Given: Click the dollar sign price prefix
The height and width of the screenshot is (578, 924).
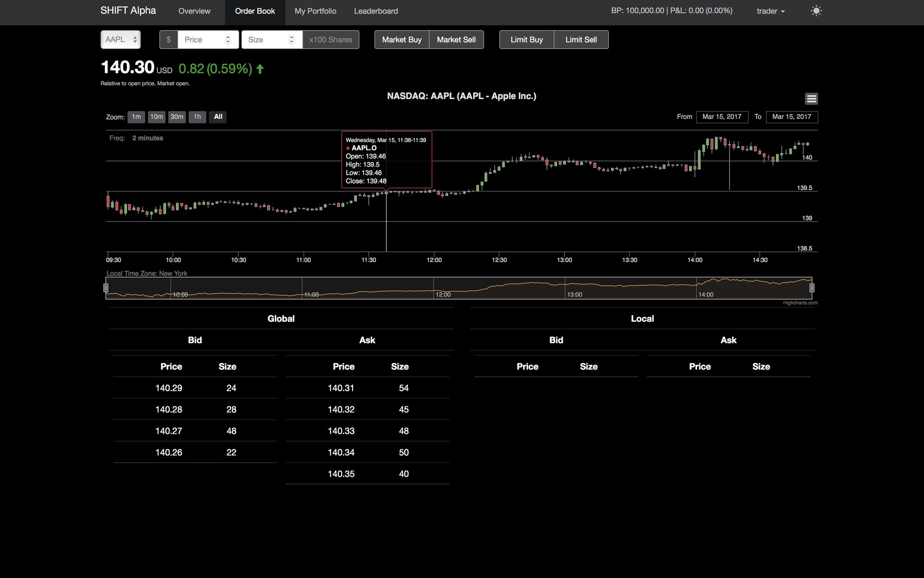Looking at the screenshot, I should click(x=169, y=40).
